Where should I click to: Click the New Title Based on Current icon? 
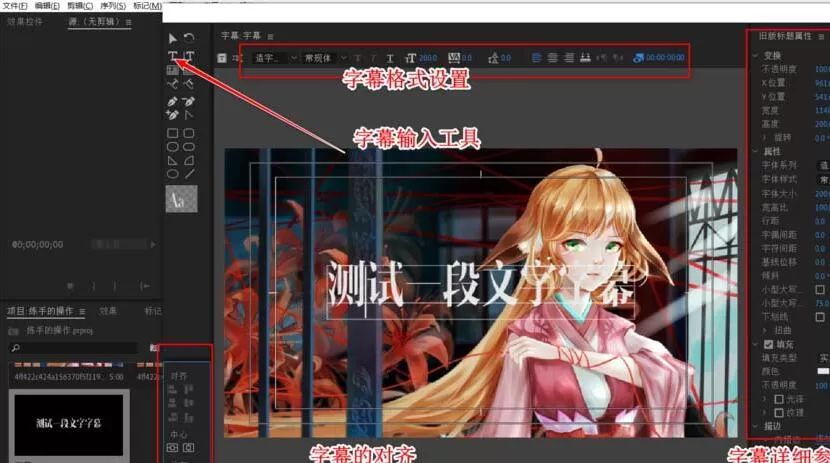222,58
